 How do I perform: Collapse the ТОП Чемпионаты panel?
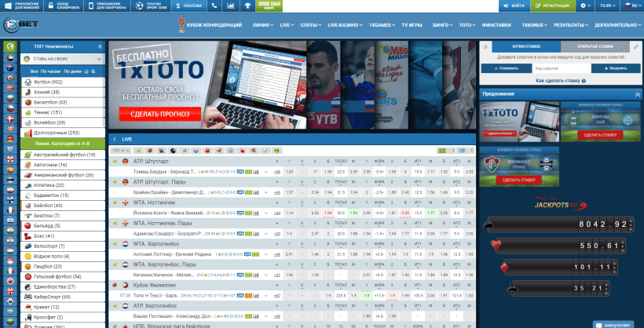point(100,46)
